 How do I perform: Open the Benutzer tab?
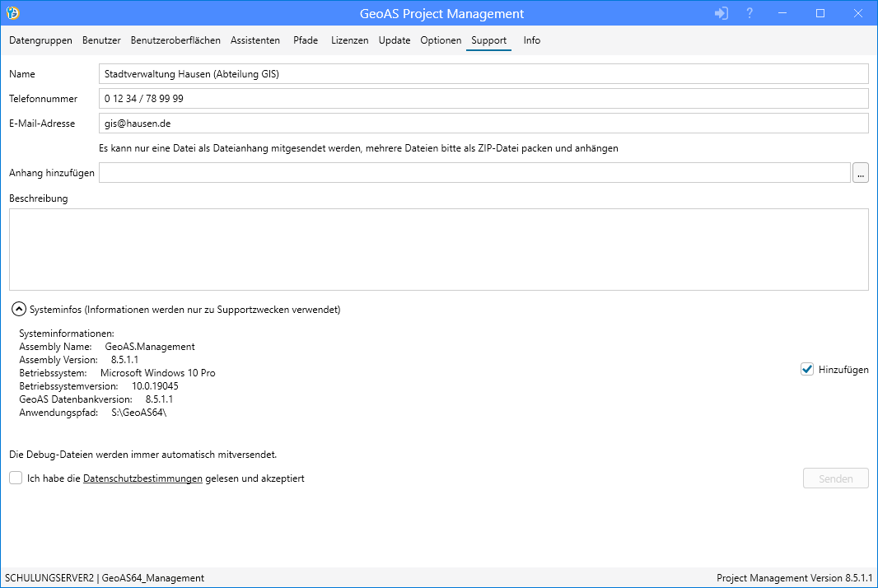pos(101,40)
